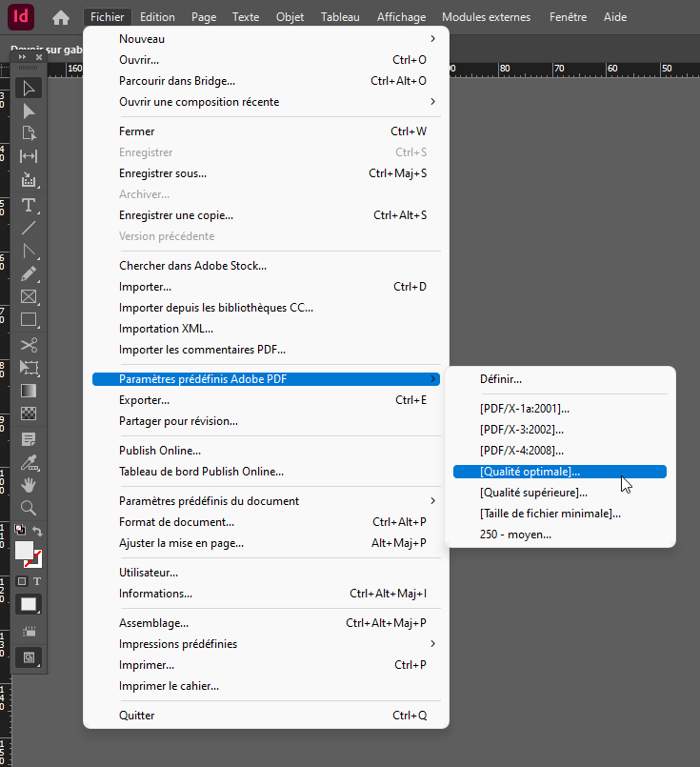Choose Chercher dans Adobe Stock...
Viewport: 700px width, 767px height.
pyautogui.click(x=266, y=266)
